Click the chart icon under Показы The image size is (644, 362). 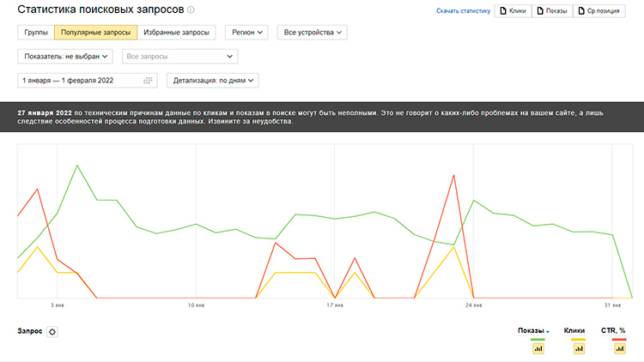click(x=538, y=348)
